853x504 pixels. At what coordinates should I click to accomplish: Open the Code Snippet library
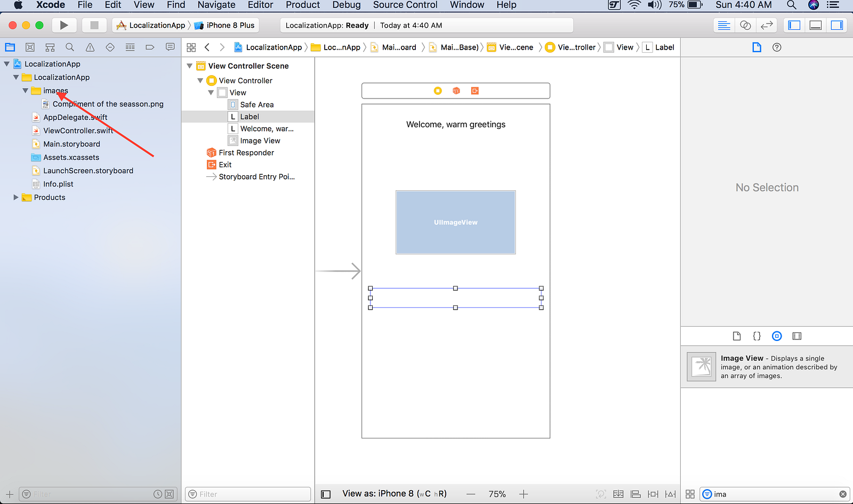pos(757,336)
